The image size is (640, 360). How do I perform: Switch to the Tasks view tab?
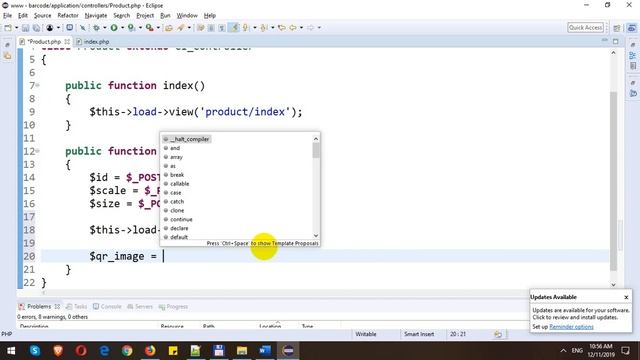76,307
